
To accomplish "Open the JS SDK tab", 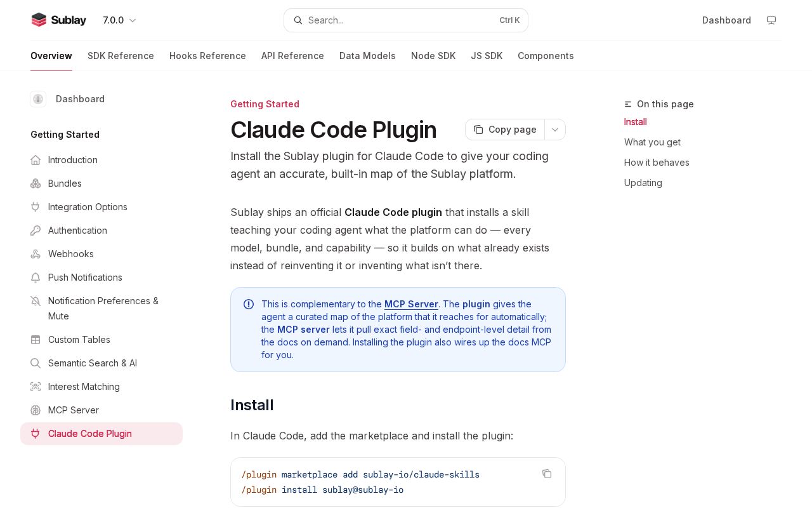I will (x=487, y=56).
